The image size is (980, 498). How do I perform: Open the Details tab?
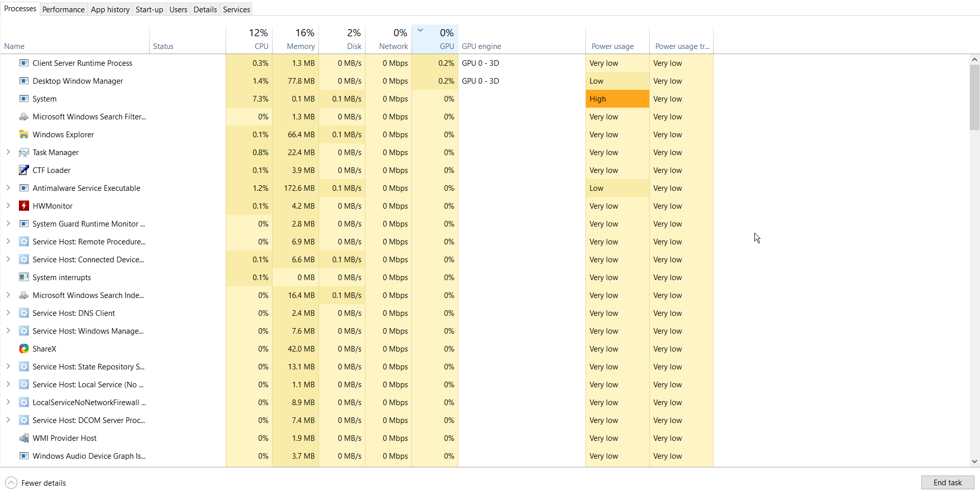(205, 10)
